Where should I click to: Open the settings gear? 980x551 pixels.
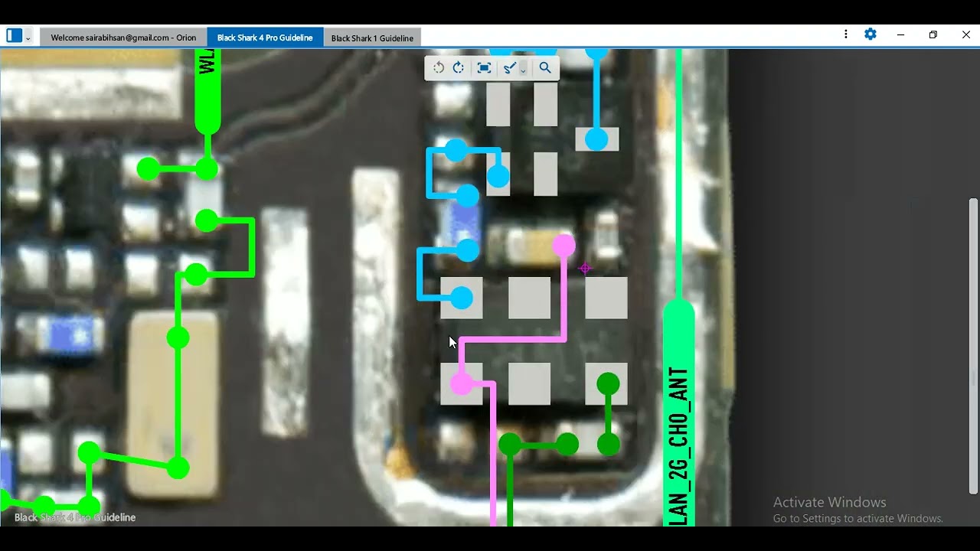(x=871, y=34)
